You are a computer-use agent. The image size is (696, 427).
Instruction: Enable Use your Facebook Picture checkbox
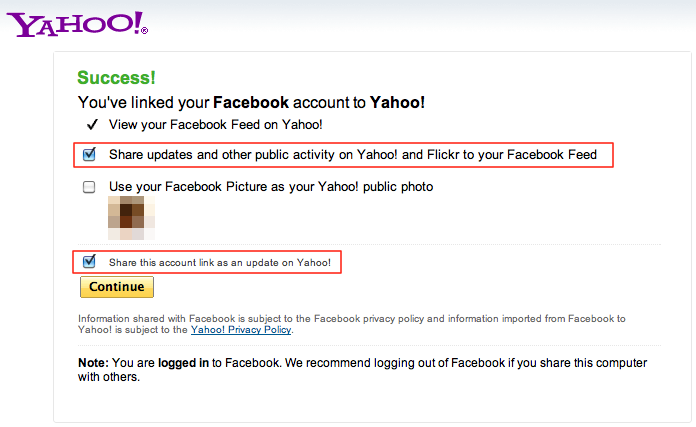pos(89,187)
